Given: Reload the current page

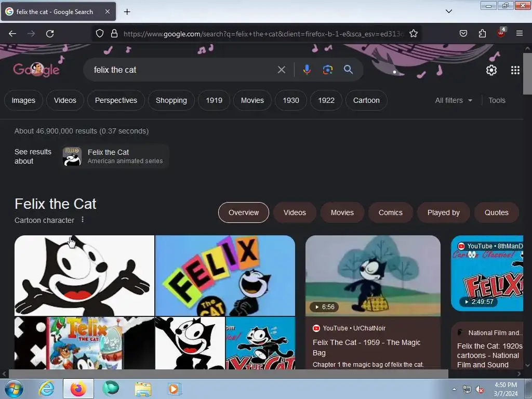Looking at the screenshot, I should (x=50, y=34).
